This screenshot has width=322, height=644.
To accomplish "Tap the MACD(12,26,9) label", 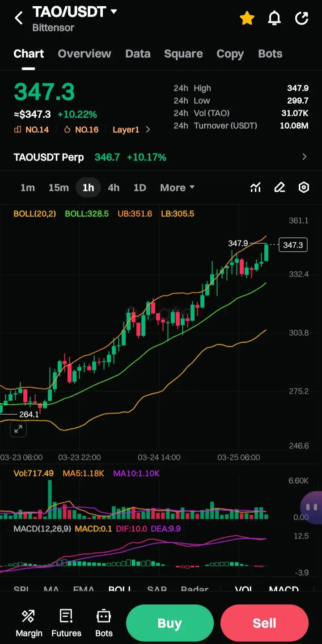I will click(x=42, y=529).
